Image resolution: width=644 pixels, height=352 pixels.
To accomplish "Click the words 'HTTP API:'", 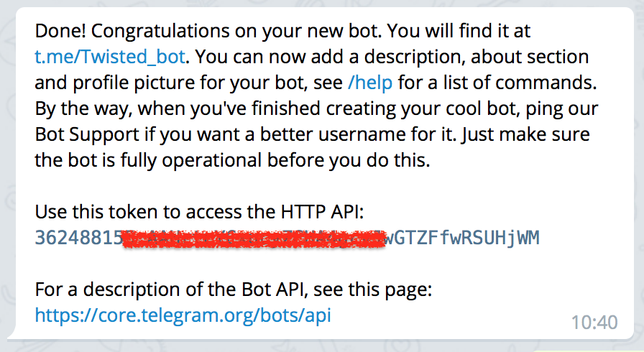I will [x=322, y=212].
